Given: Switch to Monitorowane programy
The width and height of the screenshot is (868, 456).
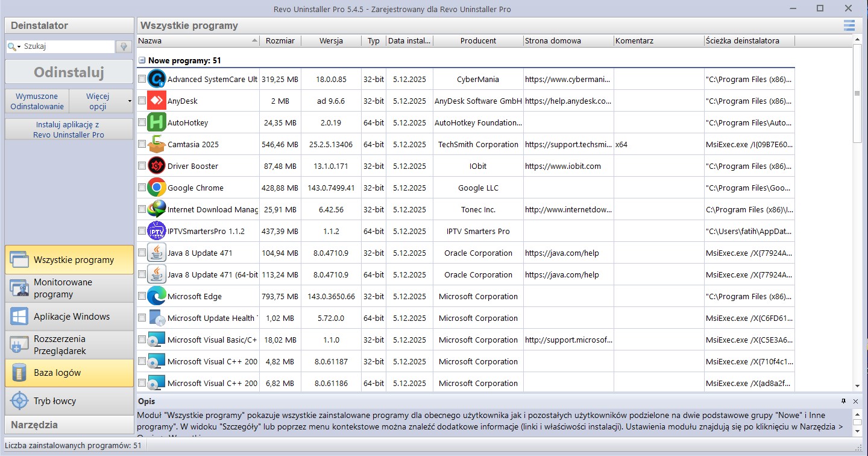Looking at the screenshot, I should tap(69, 288).
